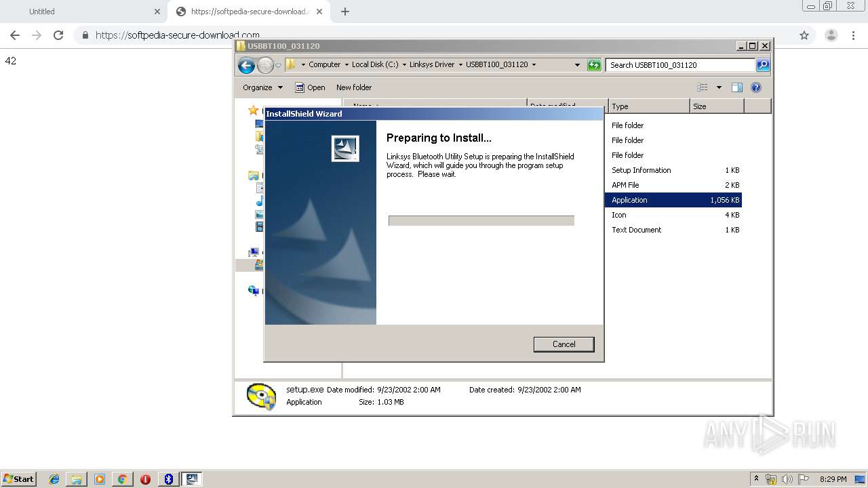Click the Opera taskbar icon

[145, 479]
